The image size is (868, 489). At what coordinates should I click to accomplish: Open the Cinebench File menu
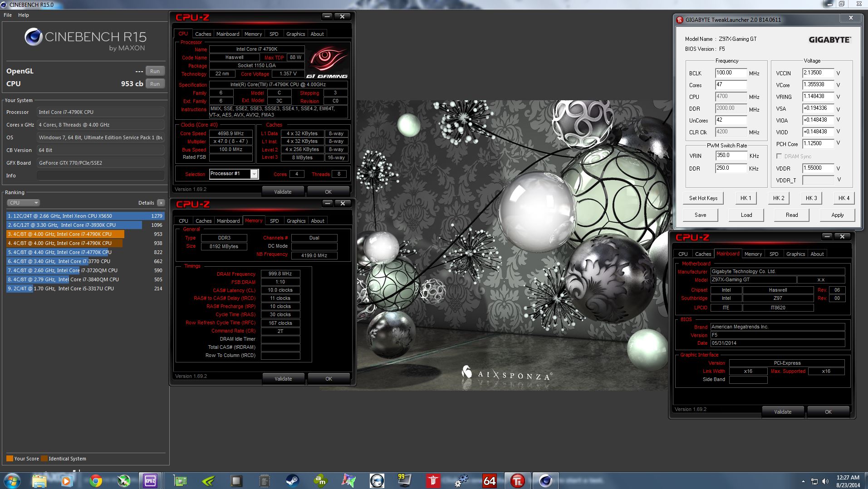coord(8,15)
